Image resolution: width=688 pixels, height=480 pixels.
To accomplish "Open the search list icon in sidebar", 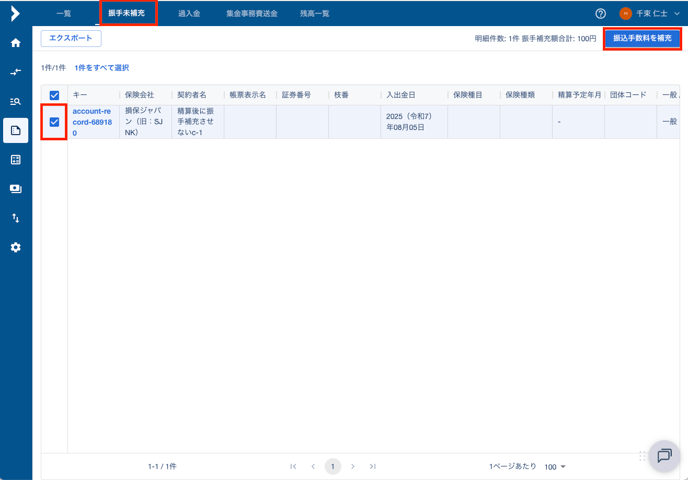I will [x=15, y=101].
